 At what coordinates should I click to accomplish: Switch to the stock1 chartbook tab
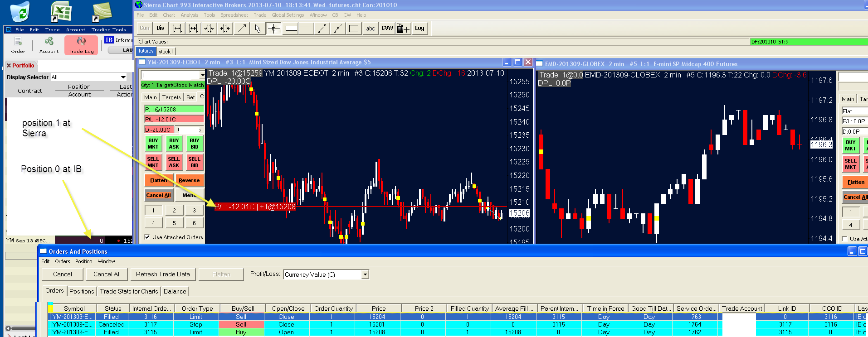click(x=166, y=52)
